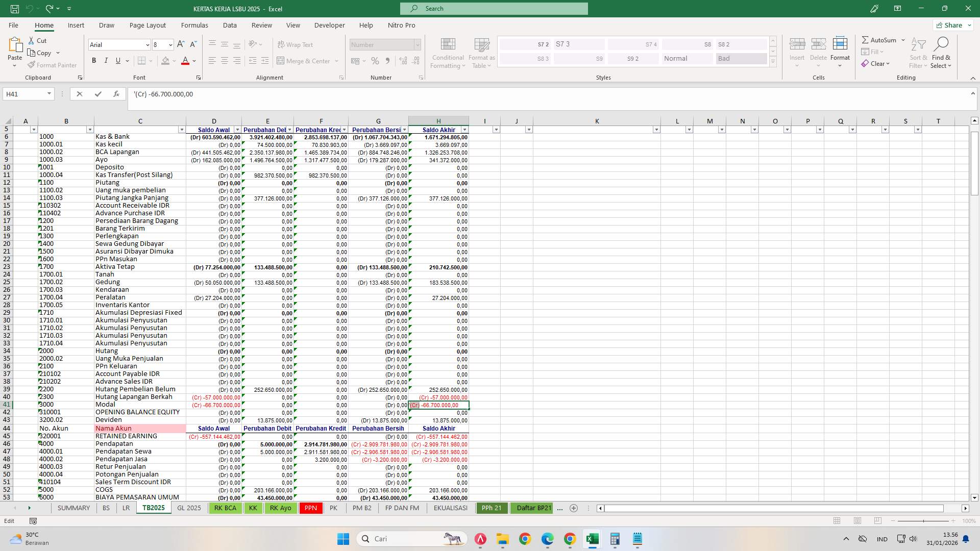
Task: Open Conditional Formatting options
Action: click(448, 53)
